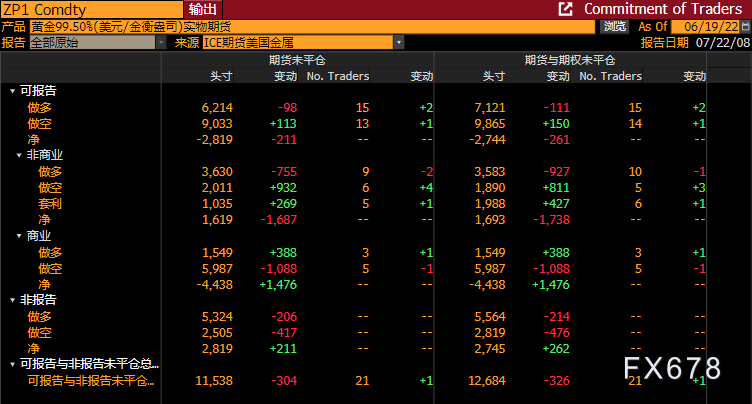Click the 7,121 combined long position value
Viewport: 752px width, 404px height.
click(490, 107)
